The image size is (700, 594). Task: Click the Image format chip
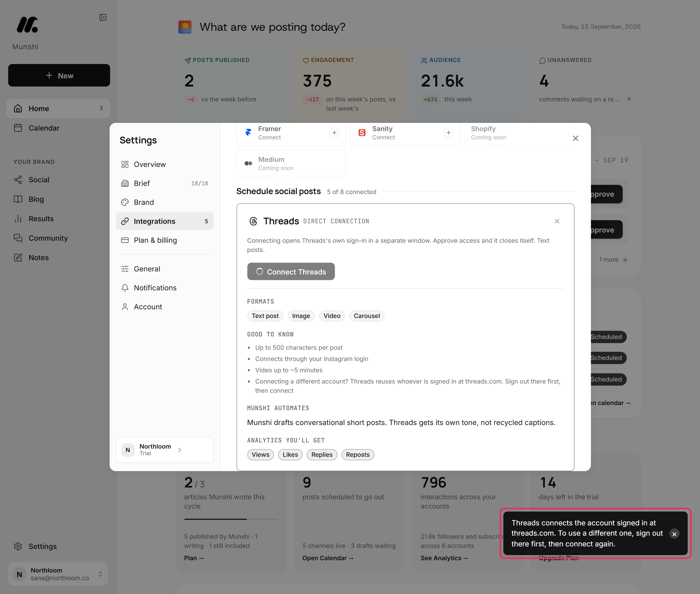click(301, 316)
